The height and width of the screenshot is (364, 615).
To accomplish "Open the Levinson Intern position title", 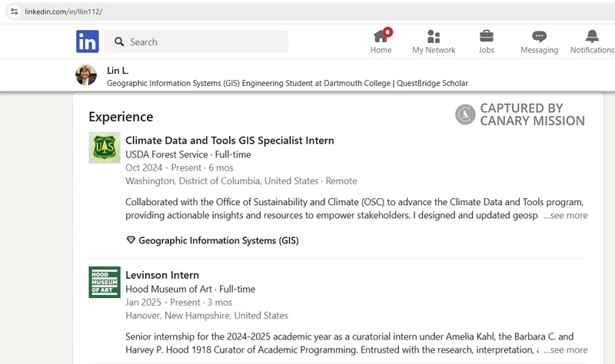I will [162, 275].
